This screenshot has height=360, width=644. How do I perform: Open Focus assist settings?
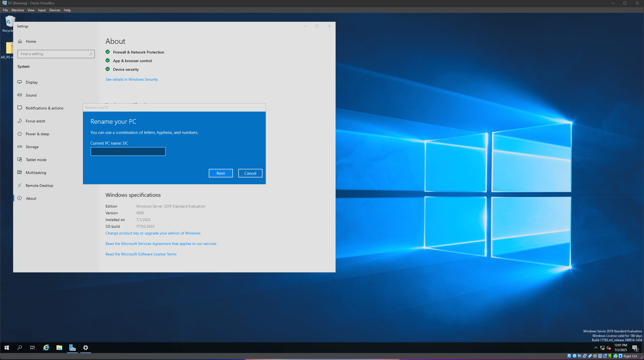(x=48, y=121)
